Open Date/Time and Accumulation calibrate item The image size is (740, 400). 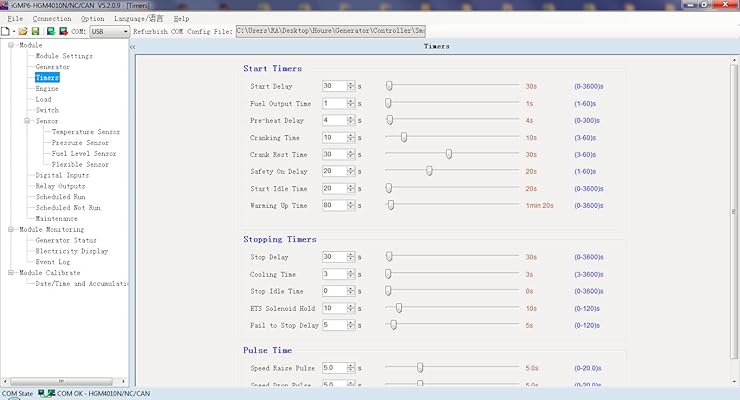tap(81, 284)
